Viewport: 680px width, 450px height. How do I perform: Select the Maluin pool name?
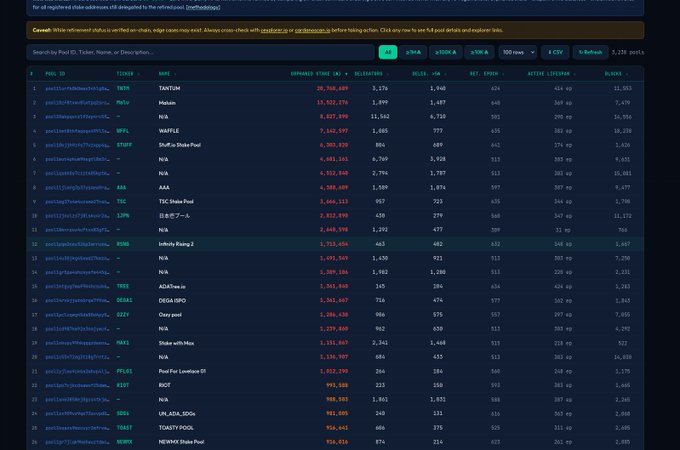click(x=167, y=103)
